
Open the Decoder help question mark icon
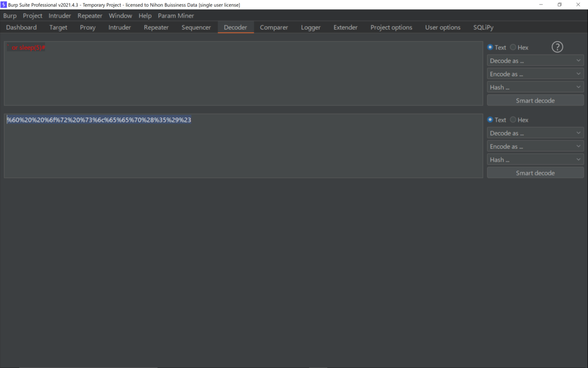click(557, 47)
